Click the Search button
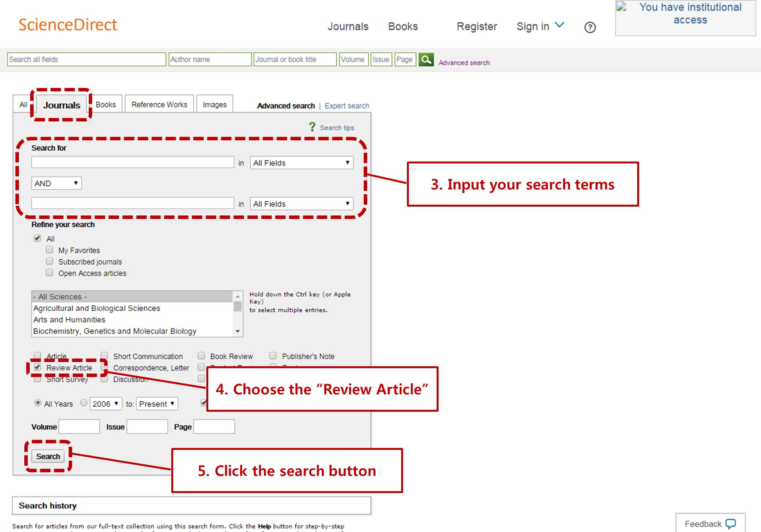The width and height of the screenshot is (761, 532). click(48, 456)
